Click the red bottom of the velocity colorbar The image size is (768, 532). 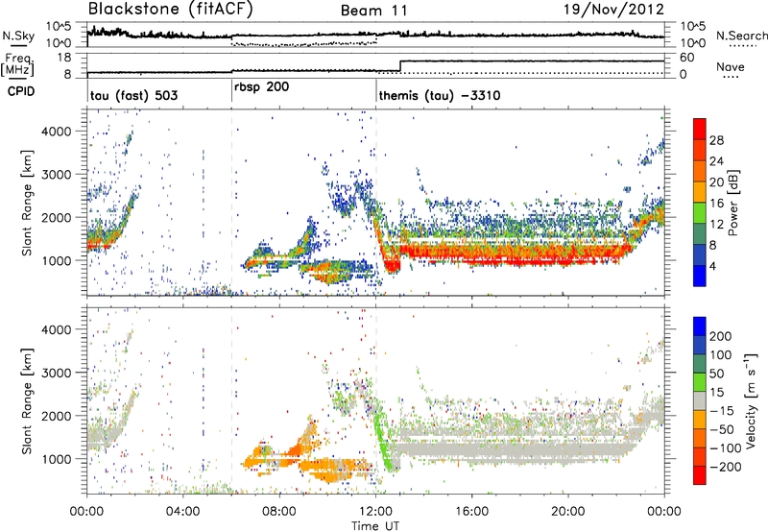click(x=700, y=475)
